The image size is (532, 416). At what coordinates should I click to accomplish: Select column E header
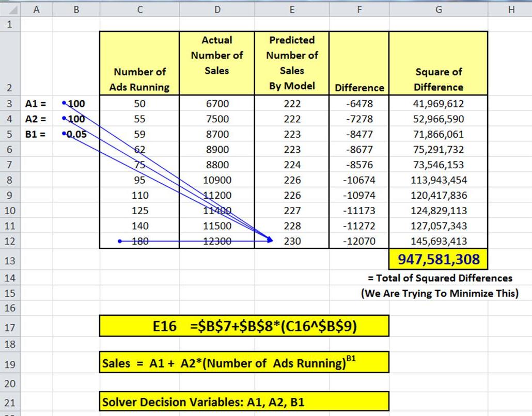[292, 9]
